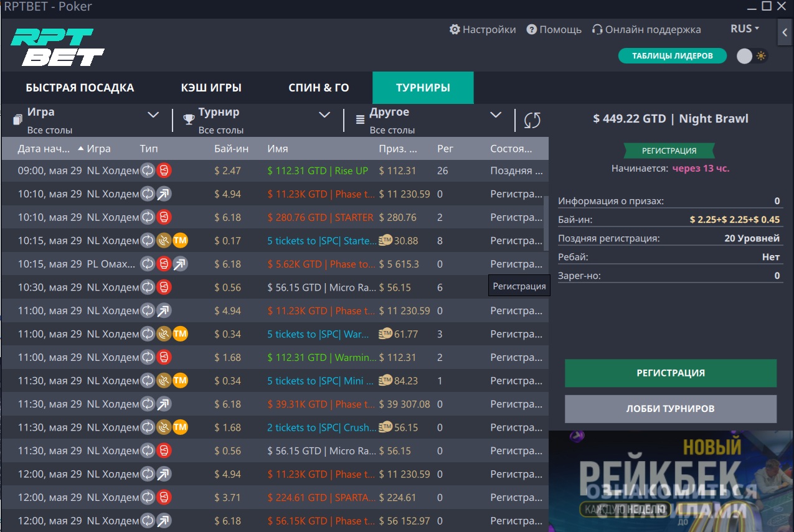Open the RUS language dropdown
This screenshot has height=532, width=794.
tap(745, 29)
